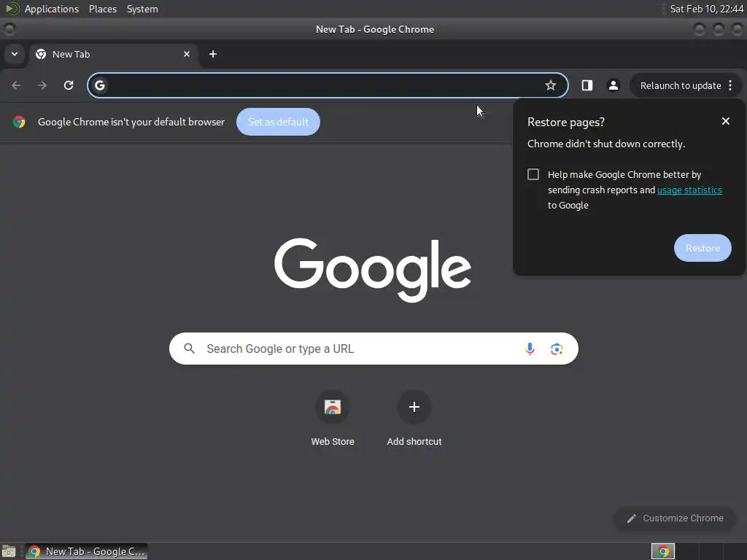This screenshot has width=747, height=560.
Task: Open a new tab with plus button
Action: tap(213, 54)
